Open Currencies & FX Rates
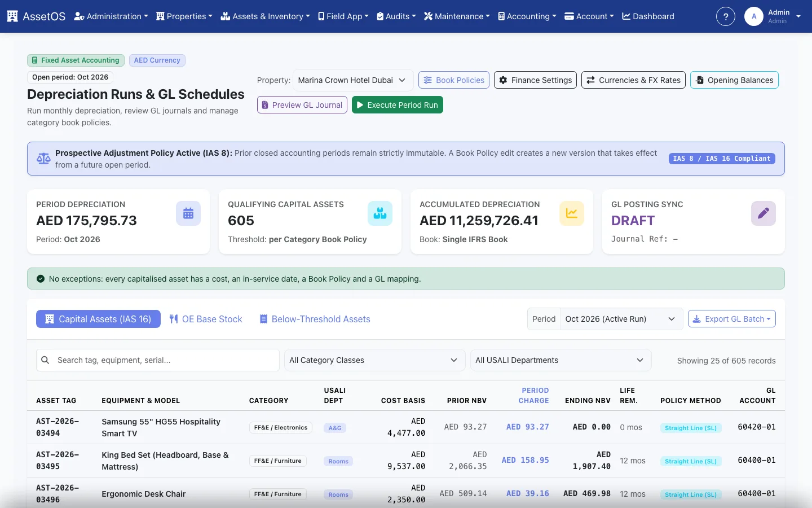This screenshot has height=508, width=812. (634, 80)
